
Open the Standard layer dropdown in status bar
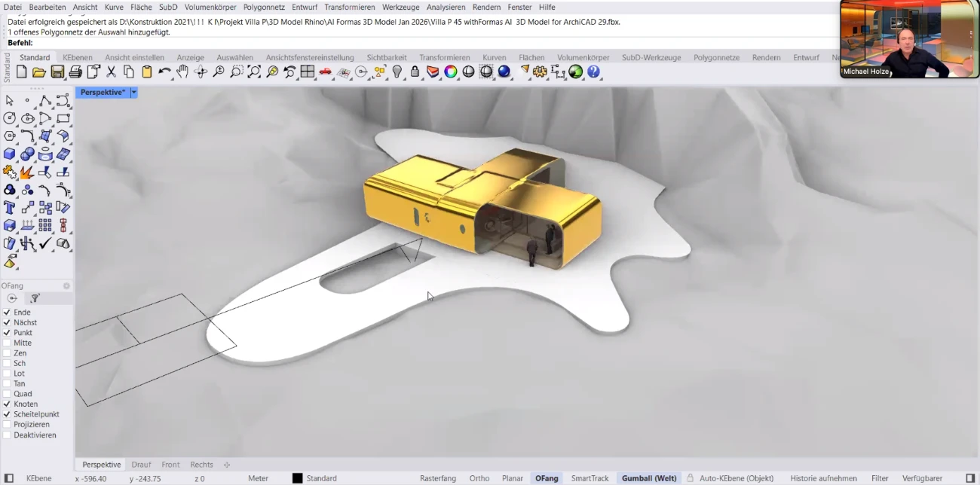point(322,478)
